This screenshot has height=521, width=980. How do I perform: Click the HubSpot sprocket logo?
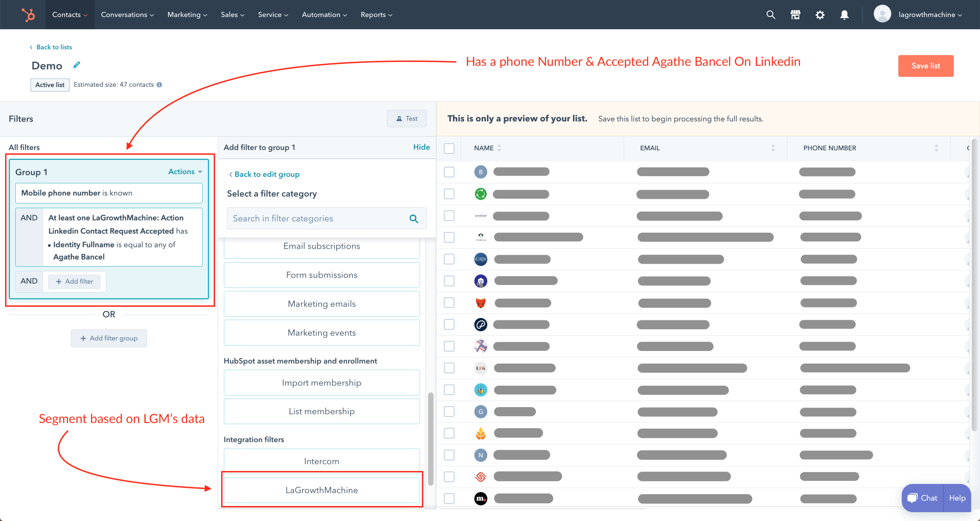coord(28,15)
